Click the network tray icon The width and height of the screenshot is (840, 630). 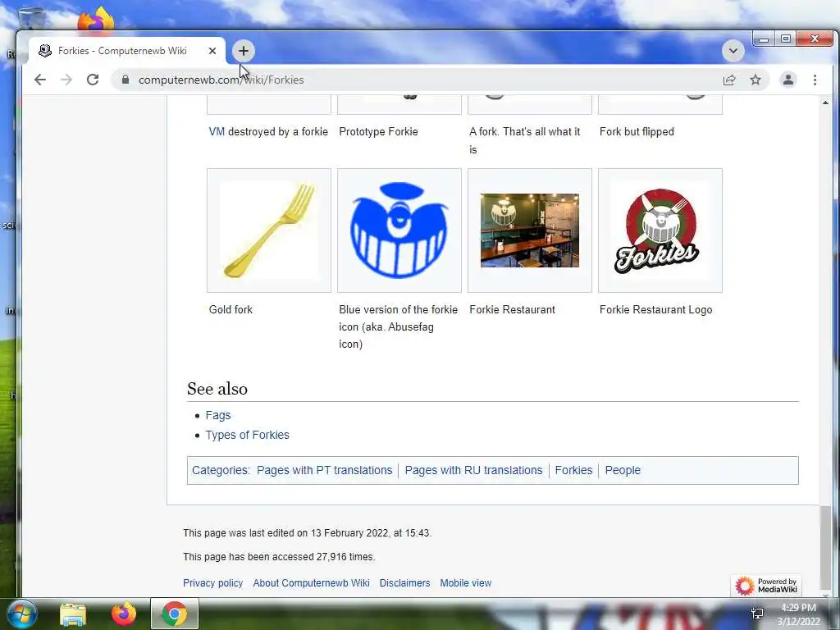click(x=757, y=614)
